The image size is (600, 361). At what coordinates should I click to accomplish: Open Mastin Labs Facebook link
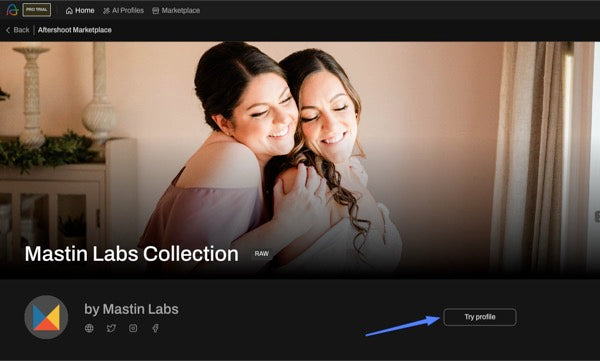point(155,328)
